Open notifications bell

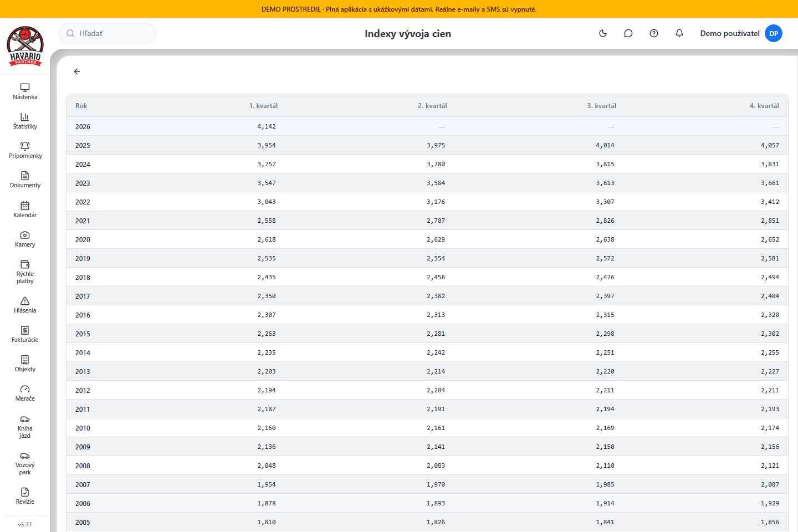(679, 33)
